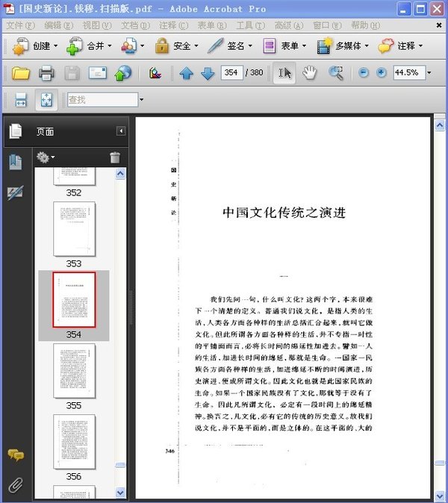Activate the Marquee Zoom magnifier tool
Image resolution: width=448 pixels, height=503 pixels.
(336, 73)
